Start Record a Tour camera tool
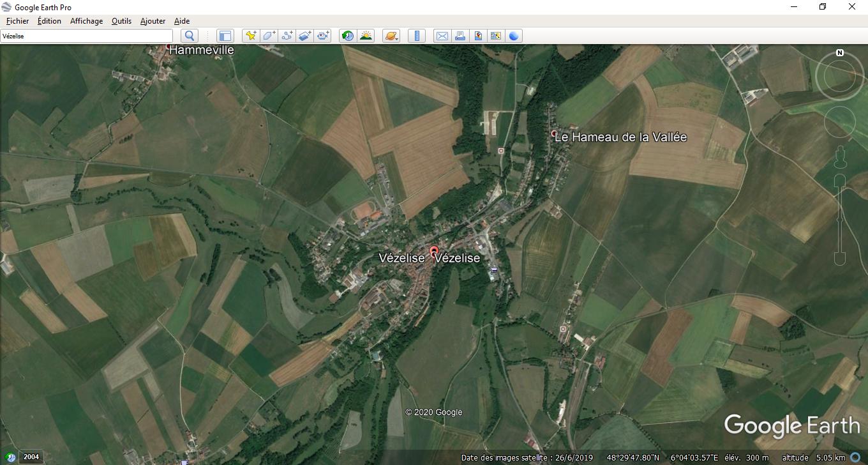 click(x=323, y=36)
